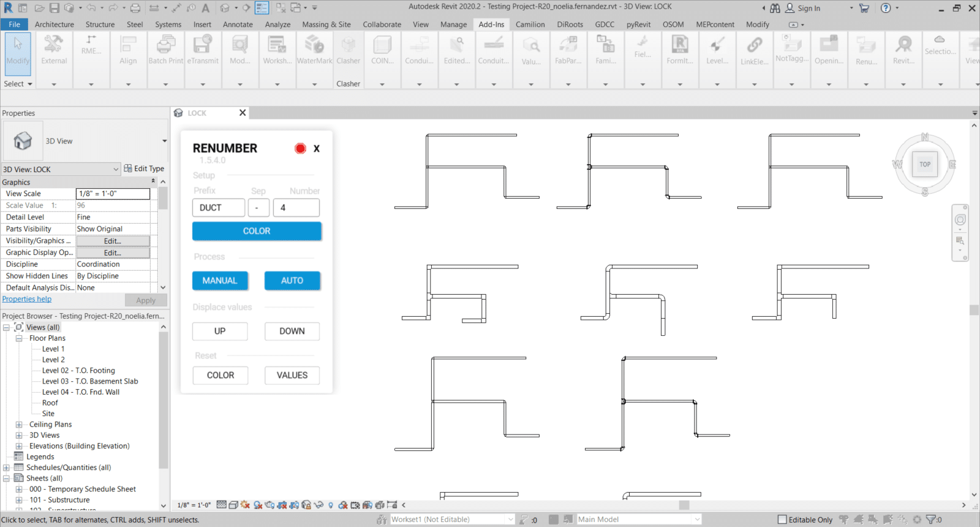
Task: Open the WaterMark add-in
Action: (314, 51)
